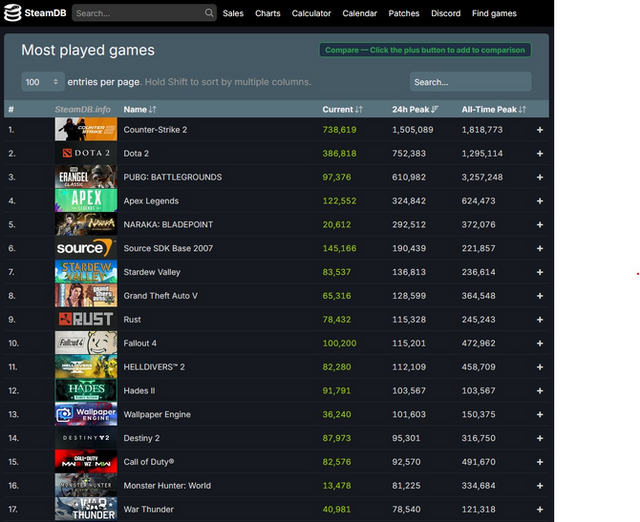
Task: Add Apex Legends to comparison via plus
Action: click(540, 201)
